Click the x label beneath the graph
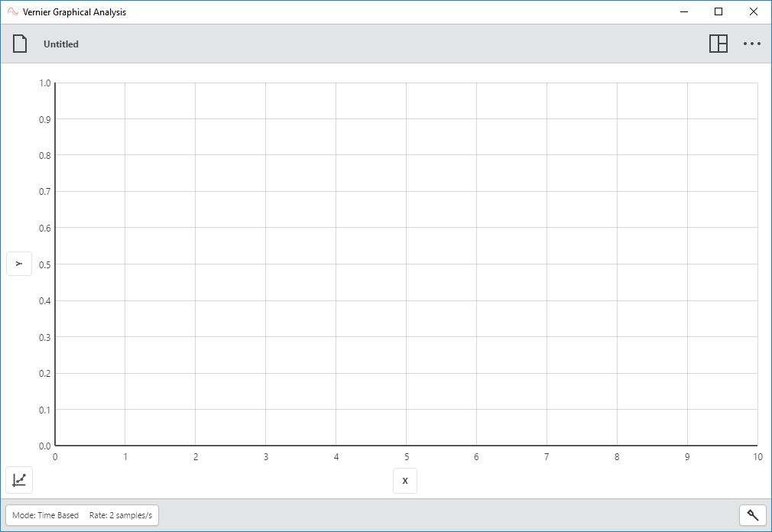 click(405, 481)
